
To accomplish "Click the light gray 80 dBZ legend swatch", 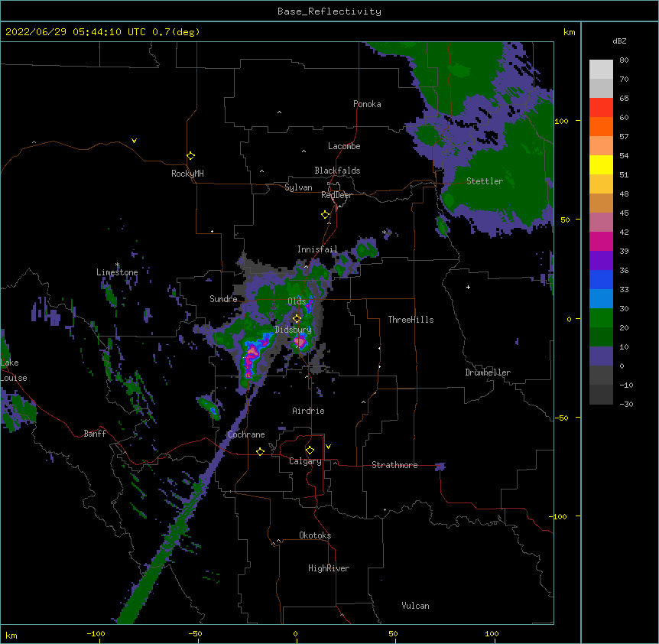I will coord(601,70).
